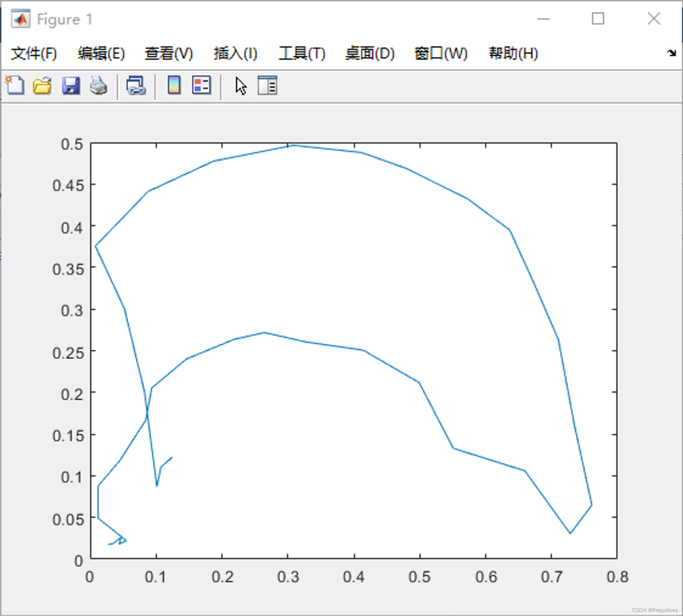Image resolution: width=683 pixels, height=616 pixels.
Task: Open the 编辑(E) menu
Action: (x=101, y=53)
